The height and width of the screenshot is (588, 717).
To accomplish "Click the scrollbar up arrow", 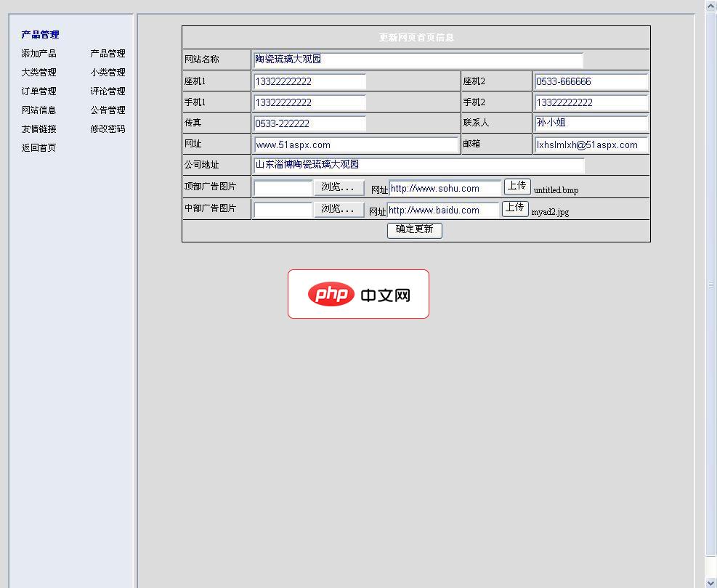I will pos(711,6).
